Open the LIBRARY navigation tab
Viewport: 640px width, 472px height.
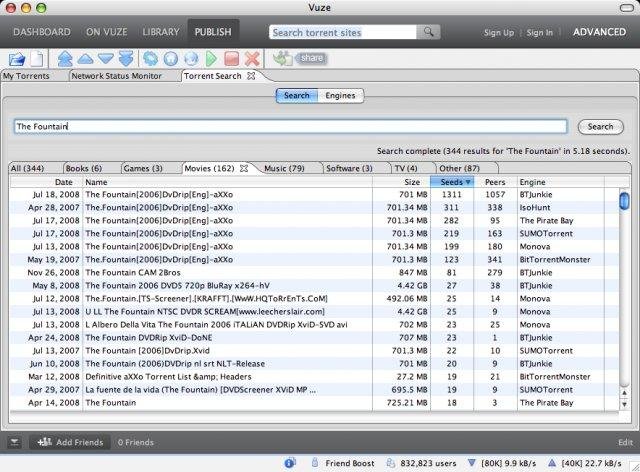(161, 32)
